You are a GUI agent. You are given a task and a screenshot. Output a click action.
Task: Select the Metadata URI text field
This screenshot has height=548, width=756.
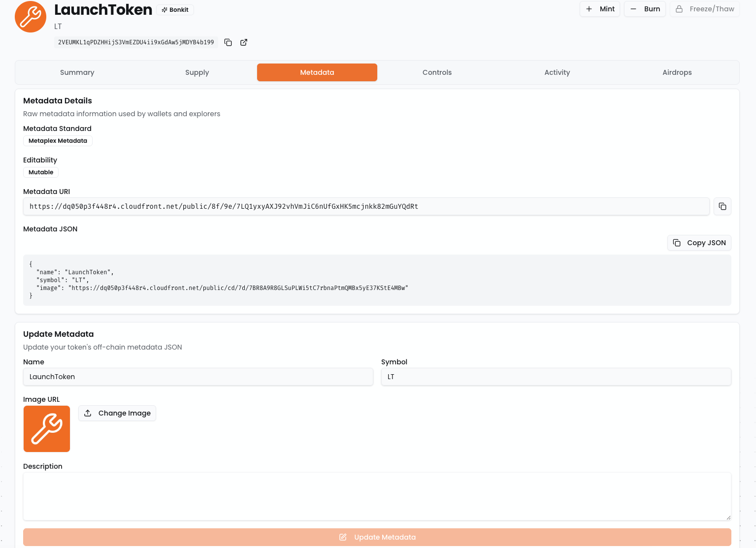tap(366, 206)
